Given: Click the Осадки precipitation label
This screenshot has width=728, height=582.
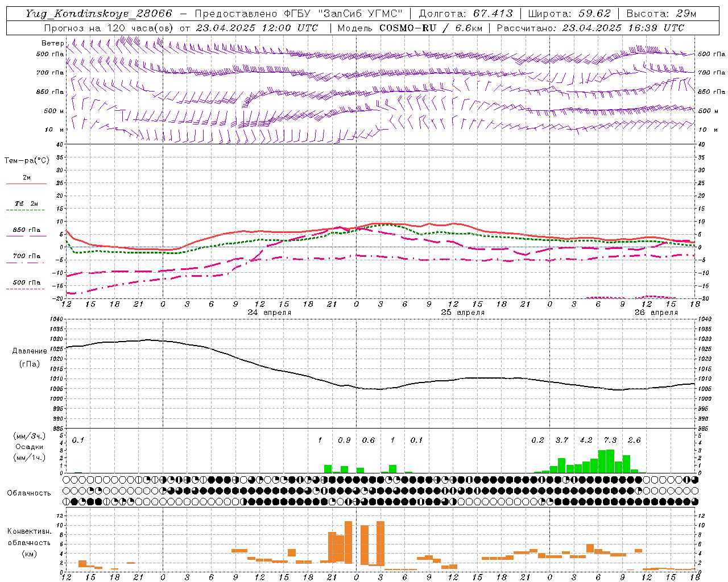Looking at the screenshot, I should click(30, 447).
